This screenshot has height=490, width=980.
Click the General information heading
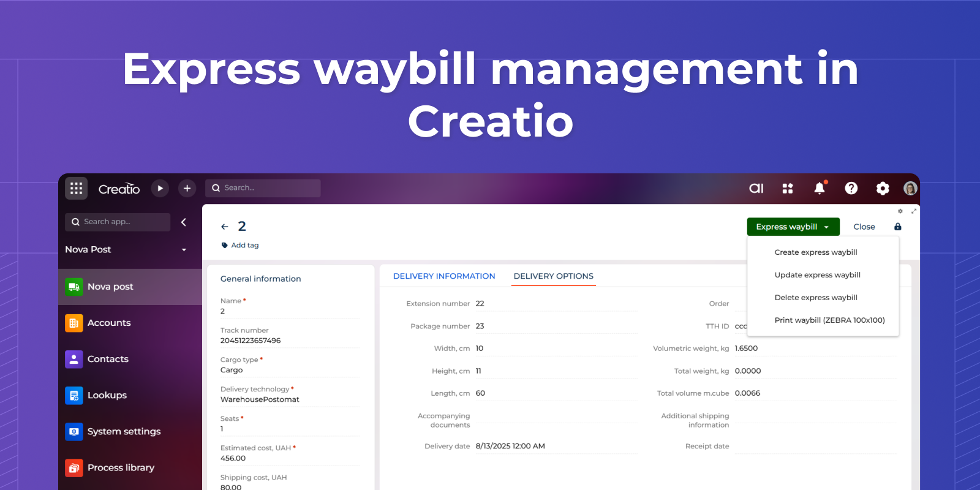pos(260,279)
